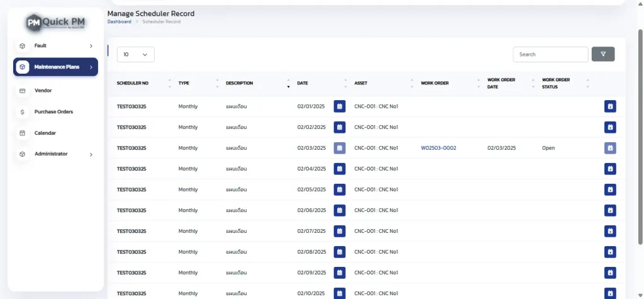This screenshot has width=644, height=299.
Task: Click the calendar icon beside date 02/01/2025
Action: (339, 106)
